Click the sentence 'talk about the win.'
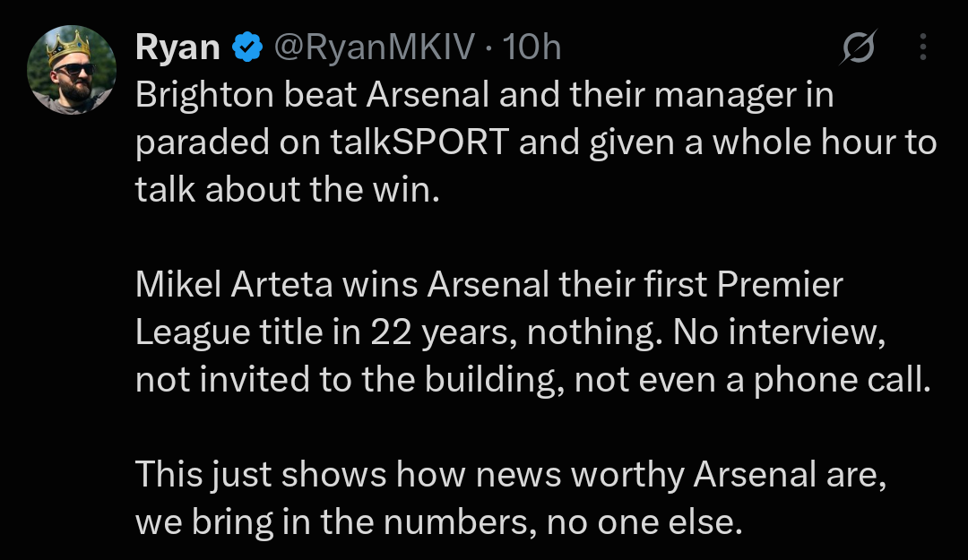 tap(288, 190)
